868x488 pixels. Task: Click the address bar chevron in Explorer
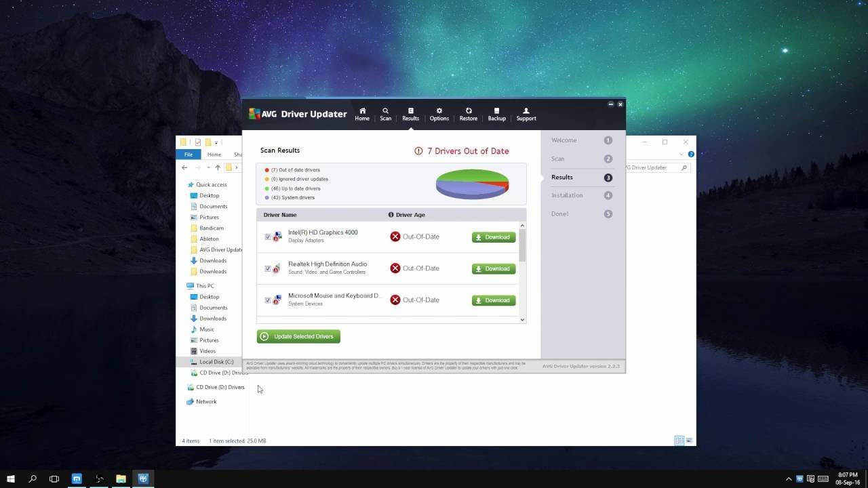[237, 167]
